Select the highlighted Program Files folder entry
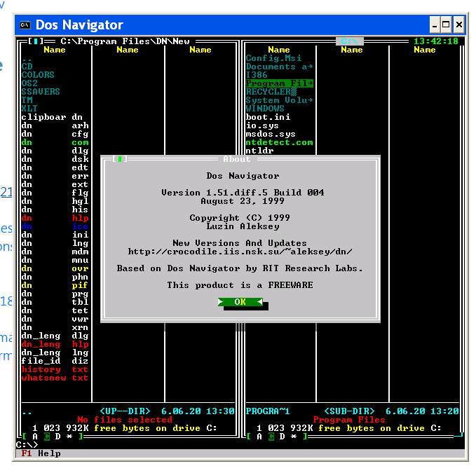This screenshot has height=466, width=476. point(279,83)
